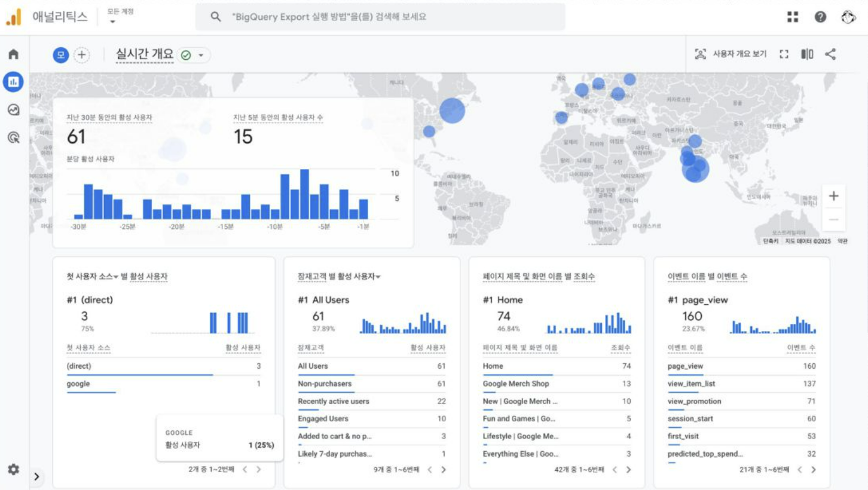Open the Google apps grid icon

tap(793, 17)
